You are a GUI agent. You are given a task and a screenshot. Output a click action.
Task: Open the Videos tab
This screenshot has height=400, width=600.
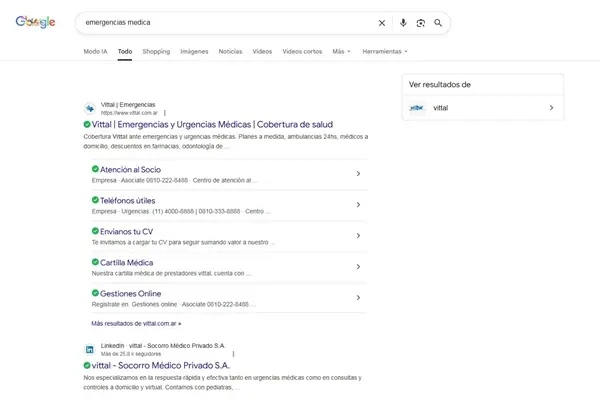click(x=262, y=51)
